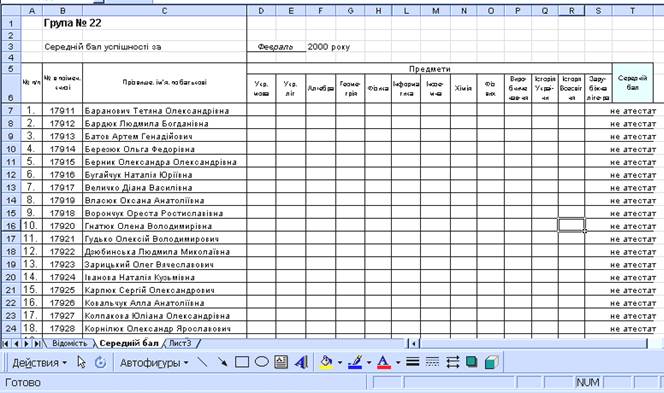Click the 'Група № 22' title cell
The width and height of the screenshot is (664, 393).
coord(72,23)
